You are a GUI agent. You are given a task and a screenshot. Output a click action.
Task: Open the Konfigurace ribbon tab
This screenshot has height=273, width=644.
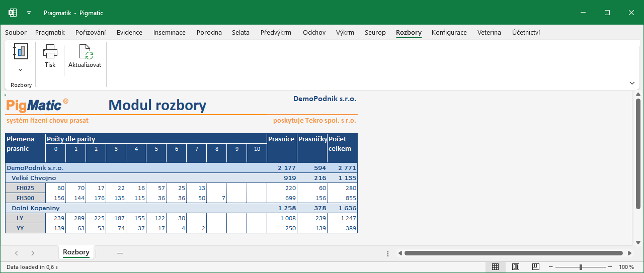point(449,33)
